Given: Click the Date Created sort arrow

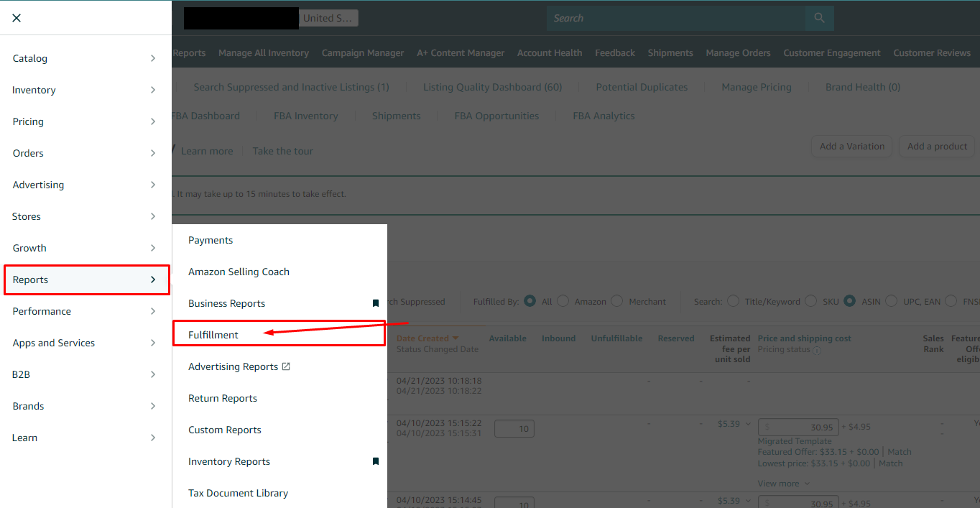Looking at the screenshot, I should point(456,338).
